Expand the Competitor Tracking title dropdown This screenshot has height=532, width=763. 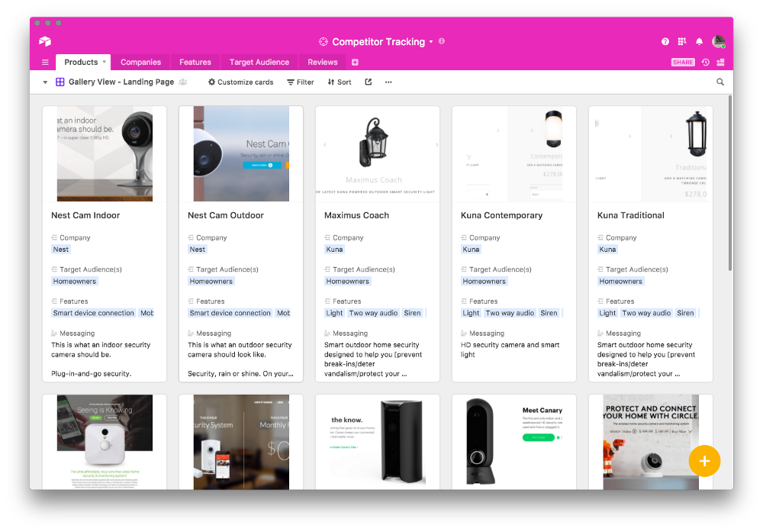click(431, 42)
